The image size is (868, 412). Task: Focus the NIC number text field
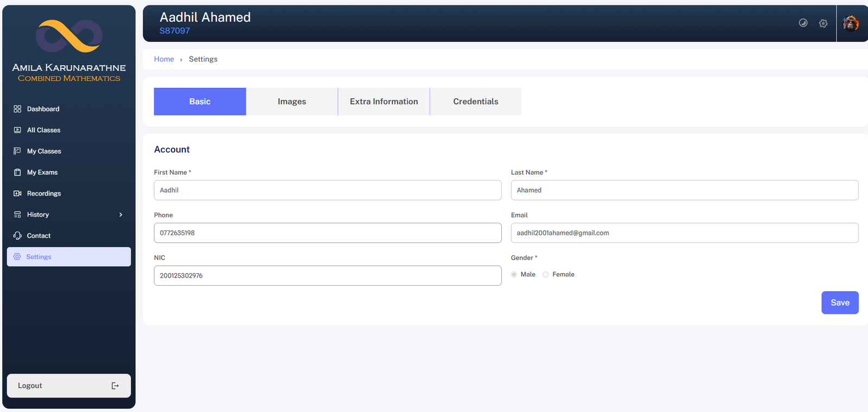327,275
